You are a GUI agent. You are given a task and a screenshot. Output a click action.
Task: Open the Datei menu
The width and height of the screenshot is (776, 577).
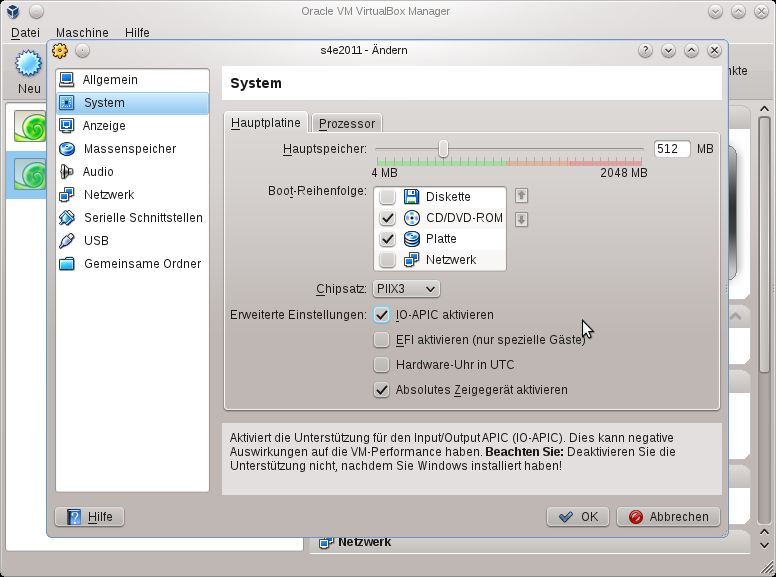pos(25,33)
